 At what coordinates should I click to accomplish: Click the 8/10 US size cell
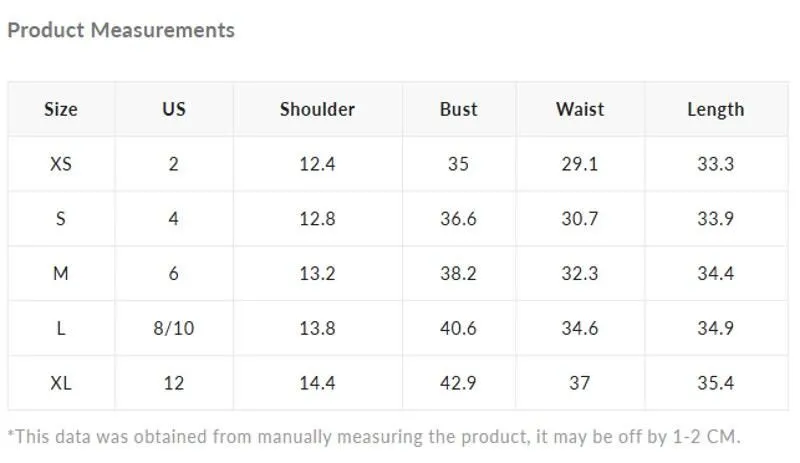coord(174,328)
